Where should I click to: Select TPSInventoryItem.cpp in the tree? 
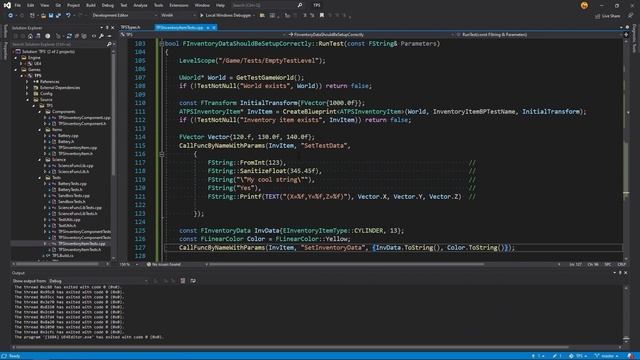point(77,148)
